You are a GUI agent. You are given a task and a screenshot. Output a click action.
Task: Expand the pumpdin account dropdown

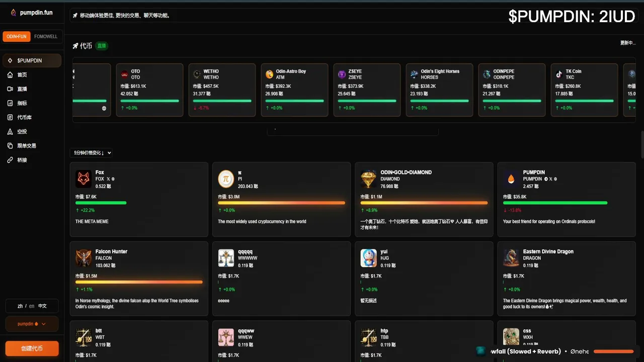pos(32,324)
